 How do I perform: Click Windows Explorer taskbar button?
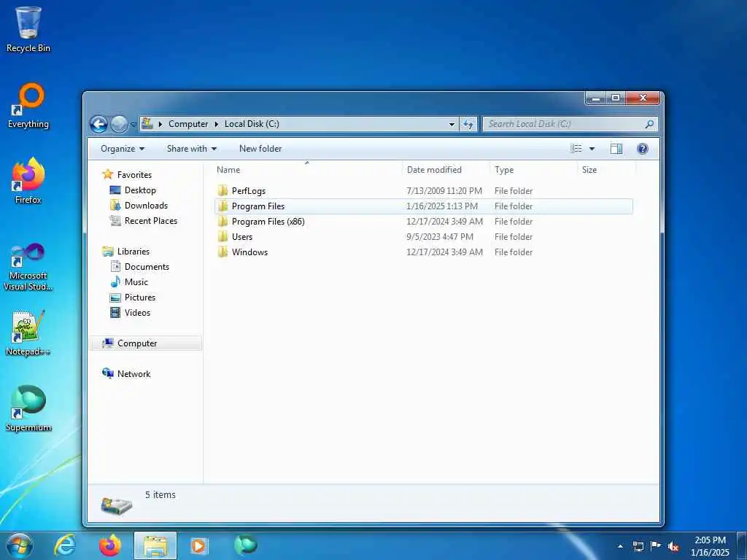click(x=155, y=545)
